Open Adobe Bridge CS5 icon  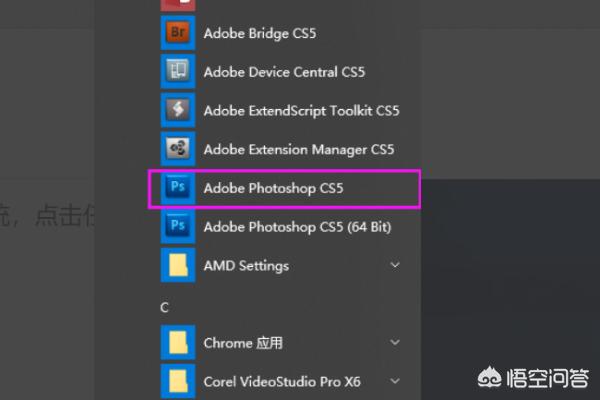tap(178, 33)
